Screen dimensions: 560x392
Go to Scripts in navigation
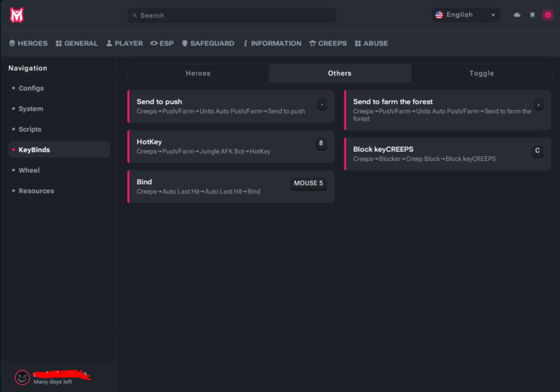click(30, 129)
